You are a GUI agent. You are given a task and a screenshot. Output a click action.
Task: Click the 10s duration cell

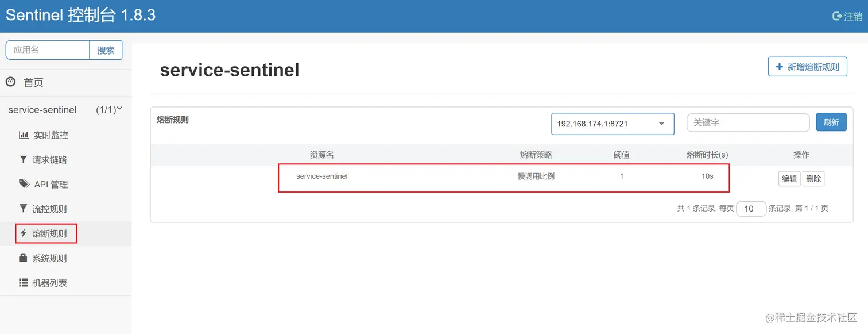(x=707, y=176)
